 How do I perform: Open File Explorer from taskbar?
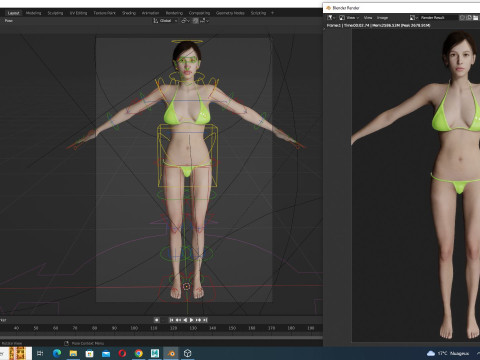(x=73, y=353)
